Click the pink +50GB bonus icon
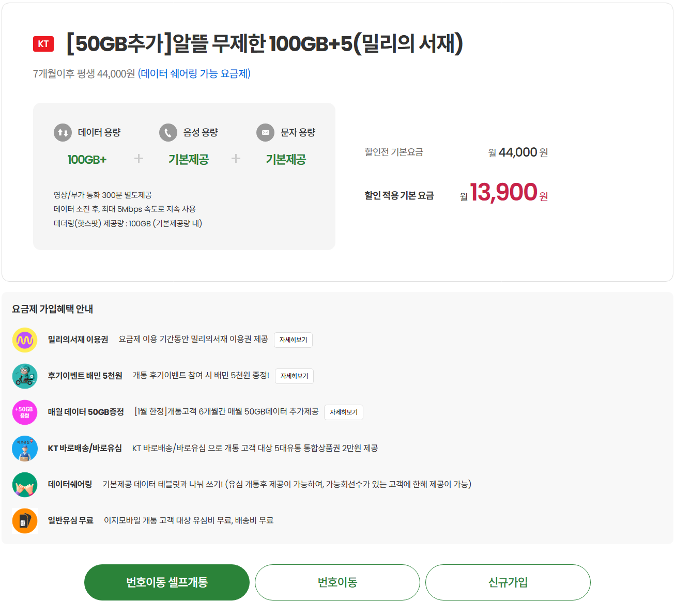This screenshot has width=691, height=616. (x=25, y=412)
